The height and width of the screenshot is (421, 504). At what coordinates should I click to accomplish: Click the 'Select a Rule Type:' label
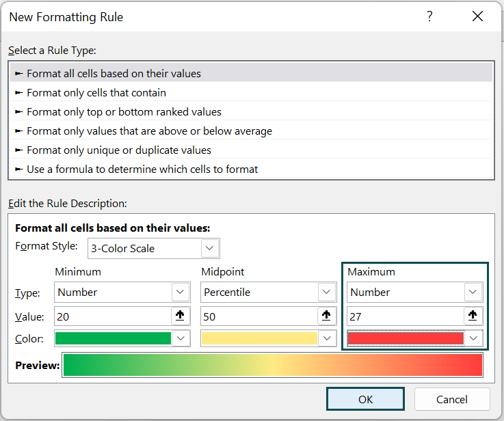tap(52, 51)
